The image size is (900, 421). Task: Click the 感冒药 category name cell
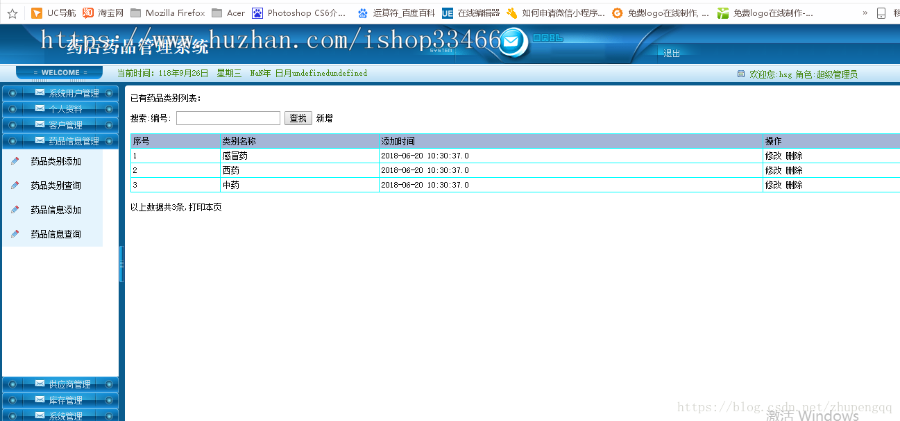300,156
